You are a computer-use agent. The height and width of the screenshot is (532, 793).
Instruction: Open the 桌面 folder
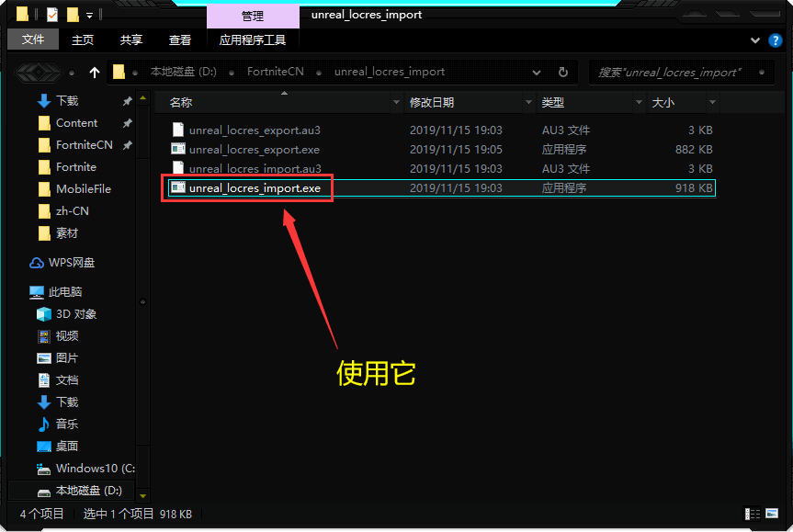[67, 446]
